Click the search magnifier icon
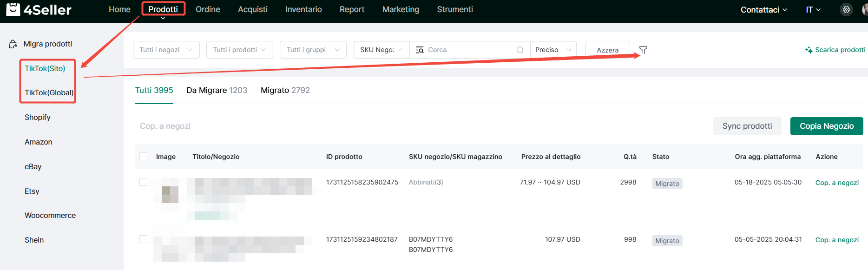 point(520,50)
